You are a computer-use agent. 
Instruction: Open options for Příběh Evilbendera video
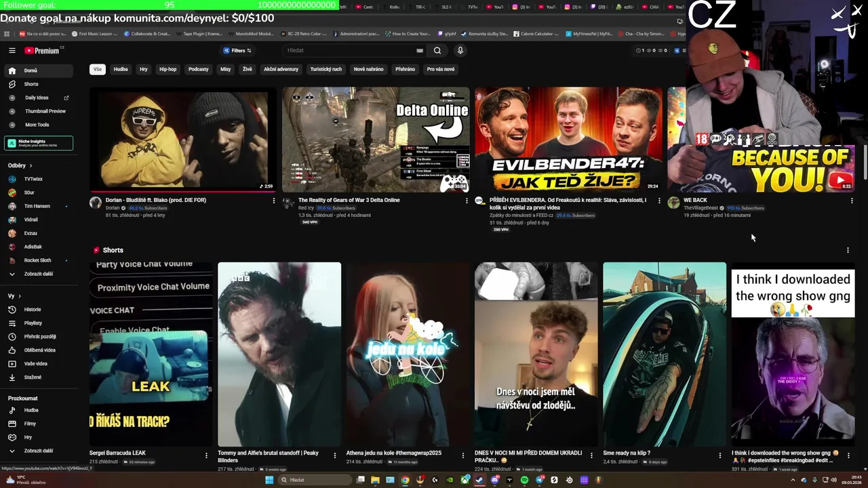[x=659, y=201]
